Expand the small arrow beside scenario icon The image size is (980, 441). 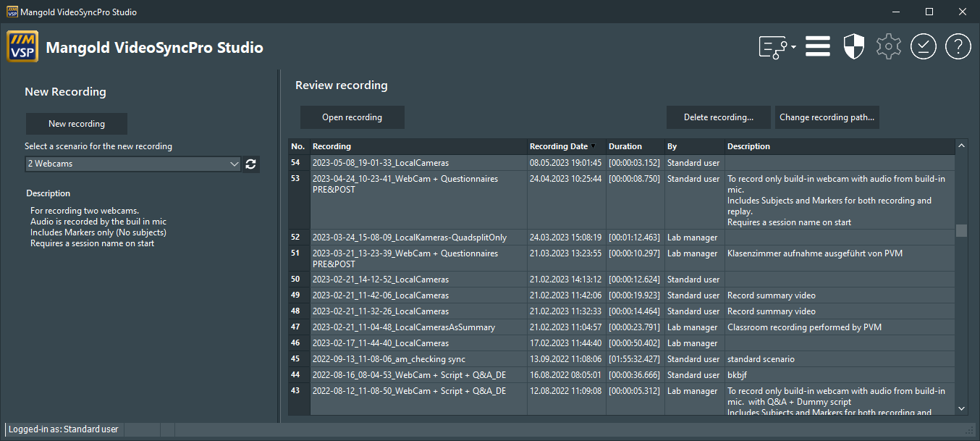[794, 47]
